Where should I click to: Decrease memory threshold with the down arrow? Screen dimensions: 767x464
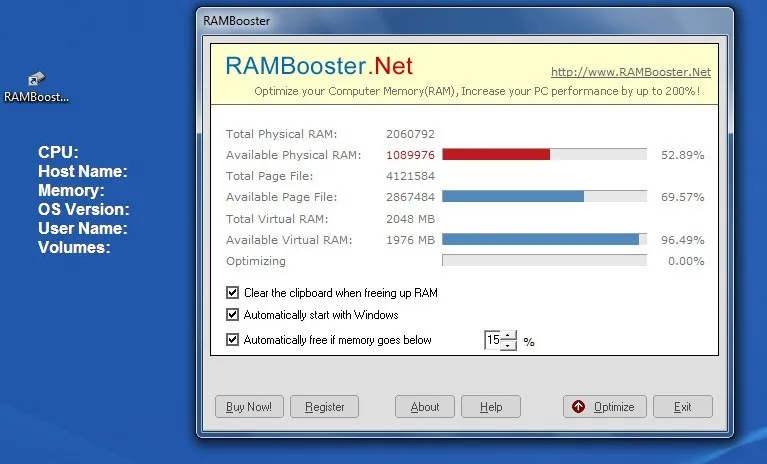pyautogui.click(x=508, y=345)
